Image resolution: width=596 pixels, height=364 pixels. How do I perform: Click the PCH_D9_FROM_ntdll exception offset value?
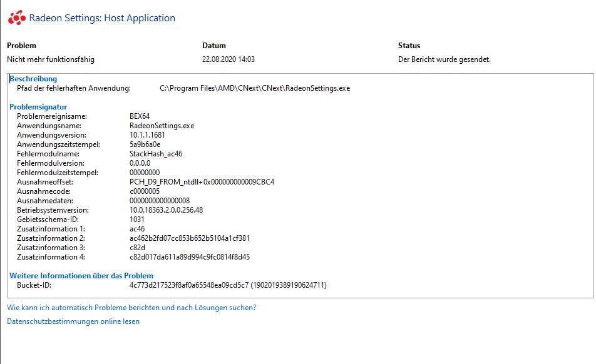pos(202,182)
